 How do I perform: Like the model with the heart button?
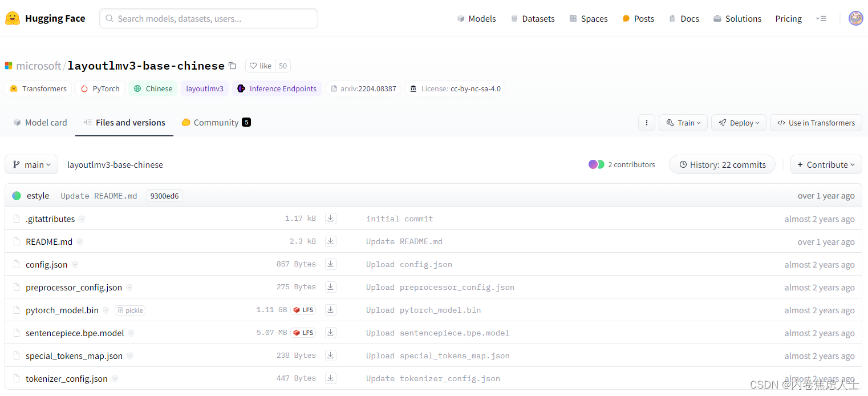click(260, 66)
